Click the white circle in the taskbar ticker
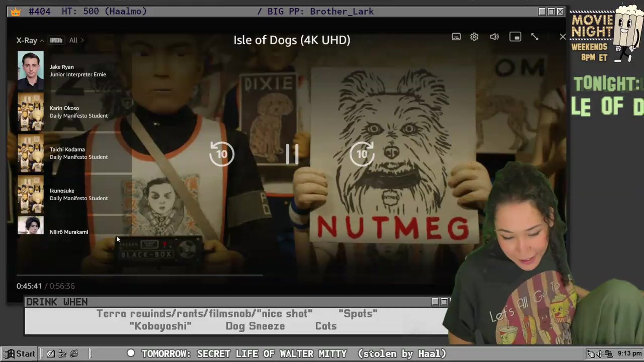The image size is (644, 362). [131, 353]
